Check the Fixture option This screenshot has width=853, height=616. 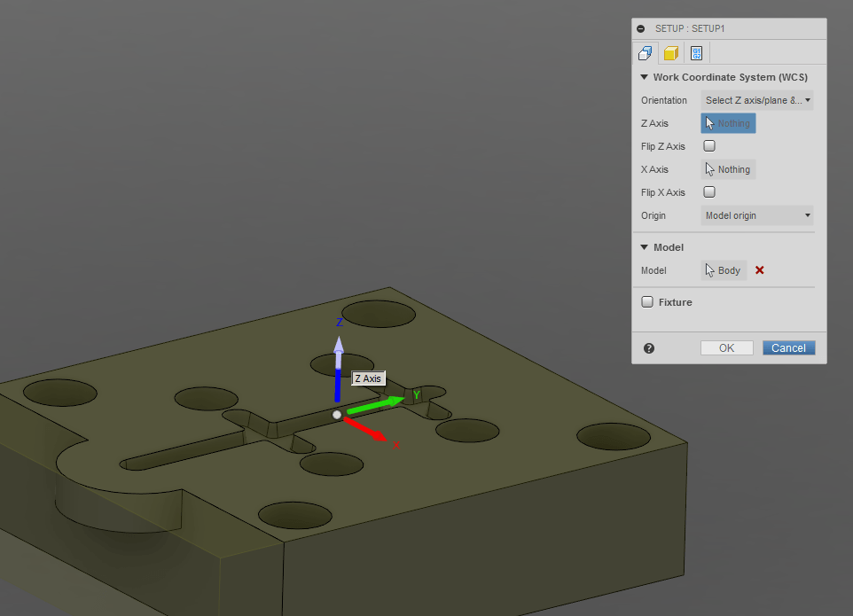[x=647, y=301]
